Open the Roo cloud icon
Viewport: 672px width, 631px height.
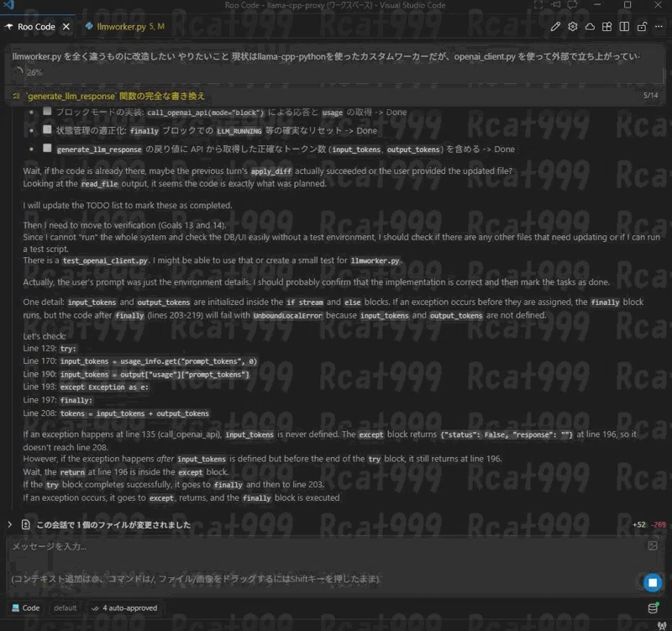[x=590, y=27]
